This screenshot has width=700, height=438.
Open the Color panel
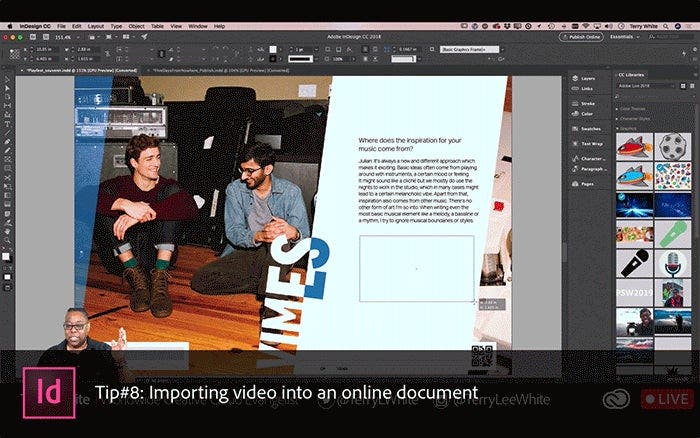click(x=585, y=113)
